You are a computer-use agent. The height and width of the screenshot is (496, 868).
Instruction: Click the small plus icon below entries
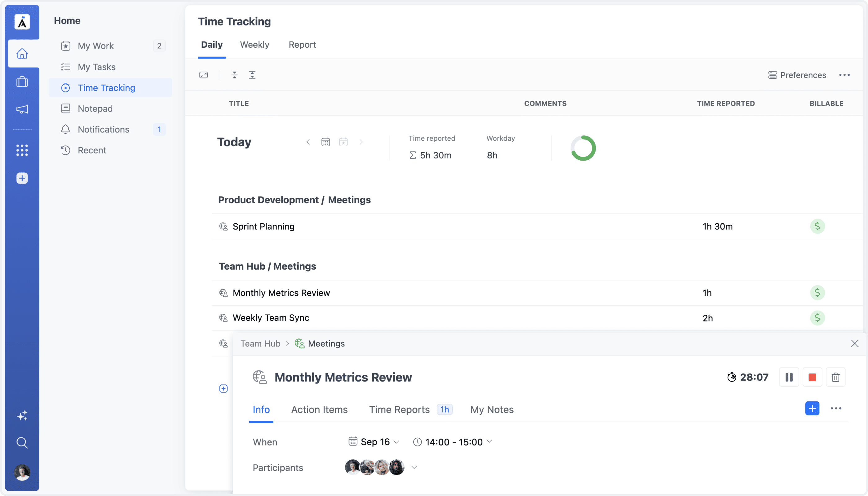point(224,389)
